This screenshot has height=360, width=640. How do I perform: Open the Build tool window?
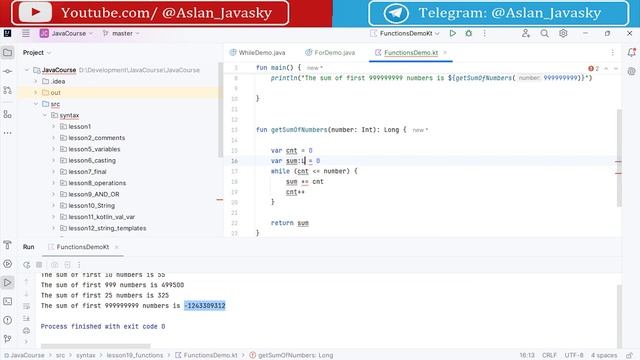tap(8, 245)
